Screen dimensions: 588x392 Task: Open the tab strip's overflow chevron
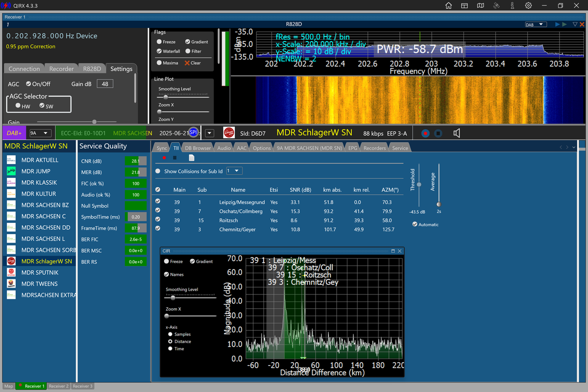click(574, 147)
